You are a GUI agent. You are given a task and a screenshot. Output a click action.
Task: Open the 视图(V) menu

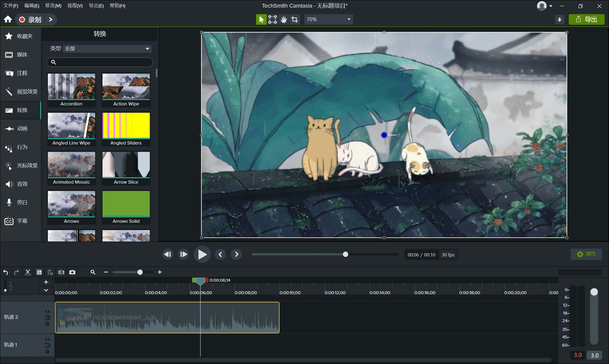click(x=75, y=6)
